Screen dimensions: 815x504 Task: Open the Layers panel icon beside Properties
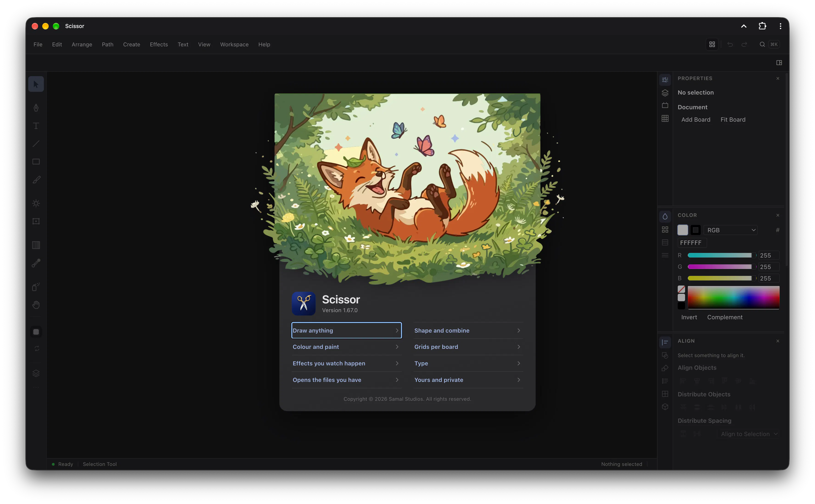(665, 93)
